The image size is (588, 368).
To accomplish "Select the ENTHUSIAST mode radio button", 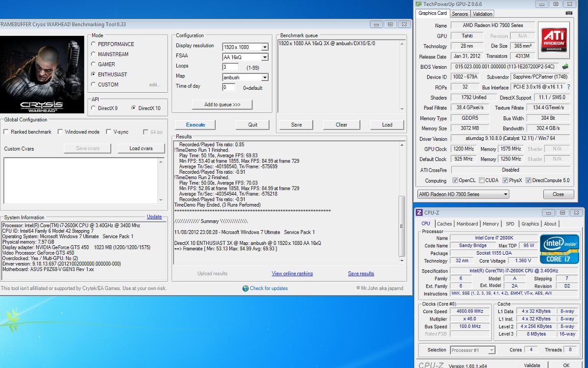I will click(93, 75).
